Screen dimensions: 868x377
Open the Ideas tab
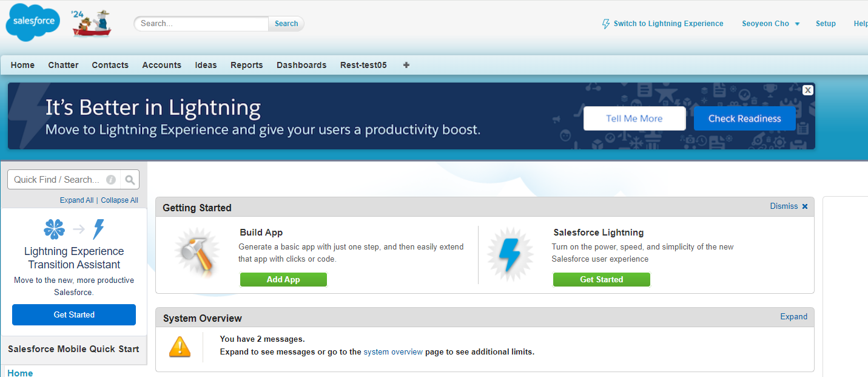pos(206,65)
